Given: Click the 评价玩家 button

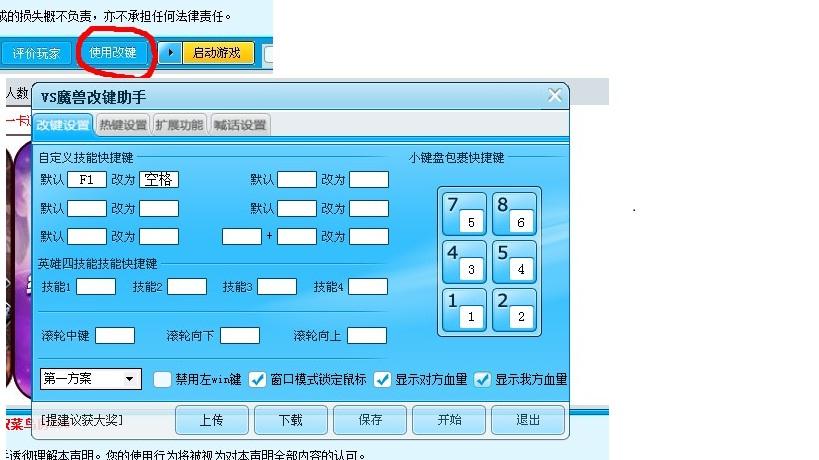Looking at the screenshot, I should (36, 53).
